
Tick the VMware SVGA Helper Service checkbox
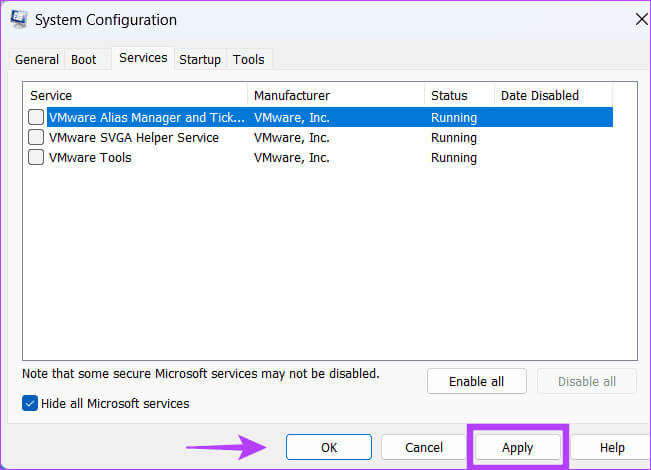point(36,137)
